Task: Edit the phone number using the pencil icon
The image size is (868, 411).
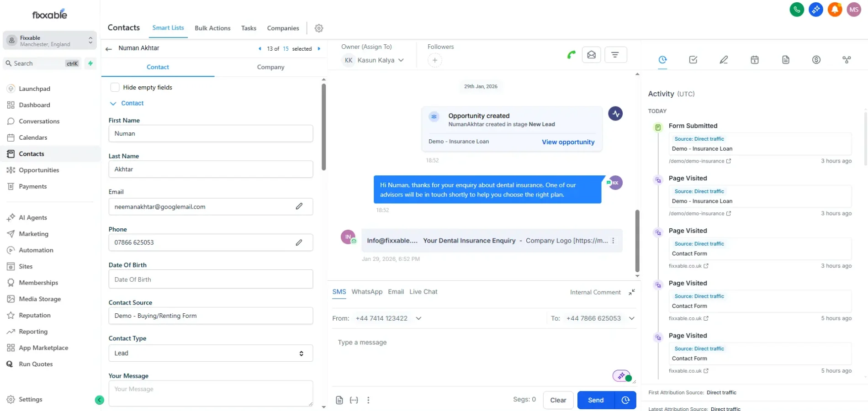Action: click(299, 242)
